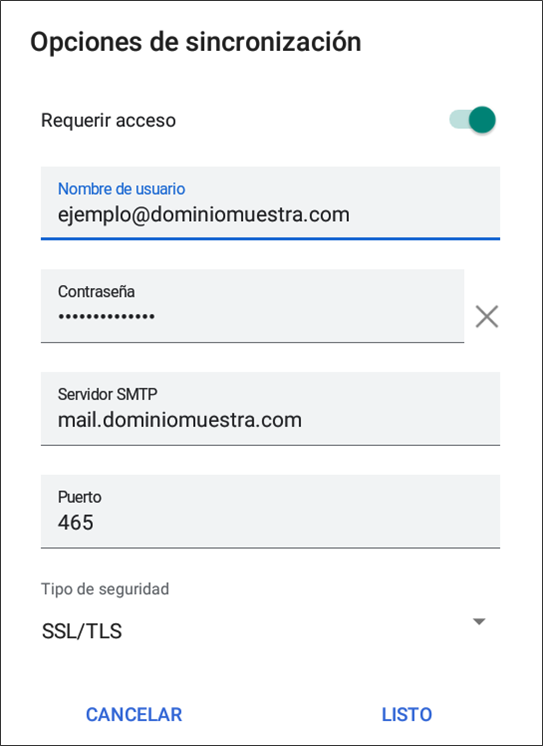Viewport: 544px width, 747px height.
Task: Click the Servidor SMTP field label
Action: pos(107,394)
